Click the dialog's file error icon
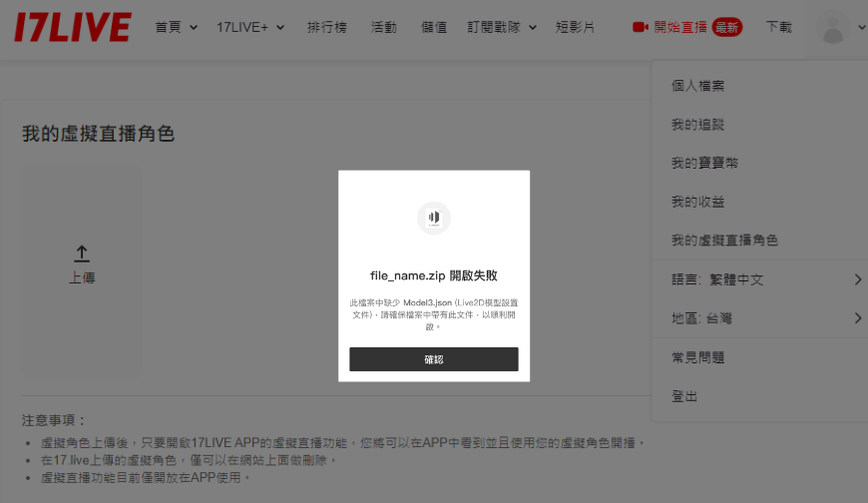Viewport: 868px width, 503px height. click(x=433, y=218)
